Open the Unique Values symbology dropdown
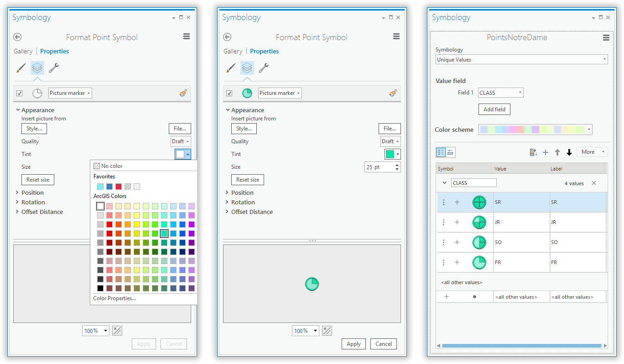The image size is (624, 364). [522, 59]
